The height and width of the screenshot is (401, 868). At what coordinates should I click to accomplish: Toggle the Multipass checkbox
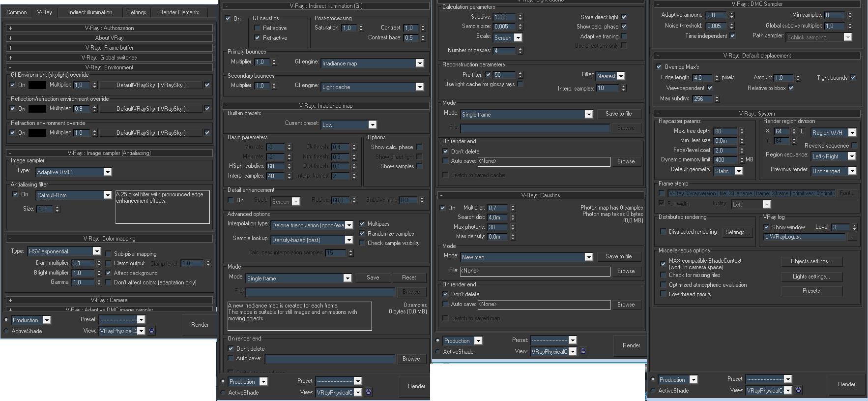362,224
